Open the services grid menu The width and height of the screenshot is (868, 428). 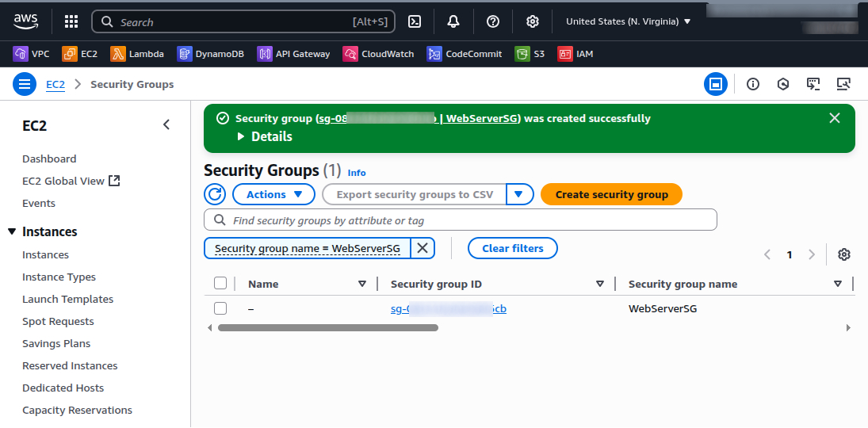(71, 21)
